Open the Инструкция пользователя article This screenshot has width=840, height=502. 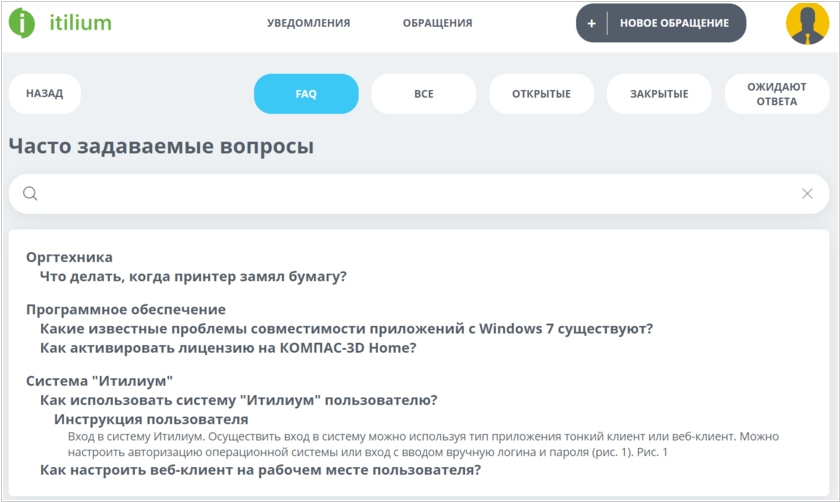(151, 419)
